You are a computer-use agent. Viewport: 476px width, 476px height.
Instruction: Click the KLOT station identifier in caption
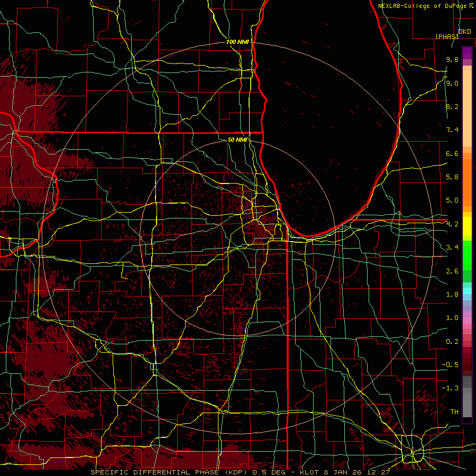309,472
